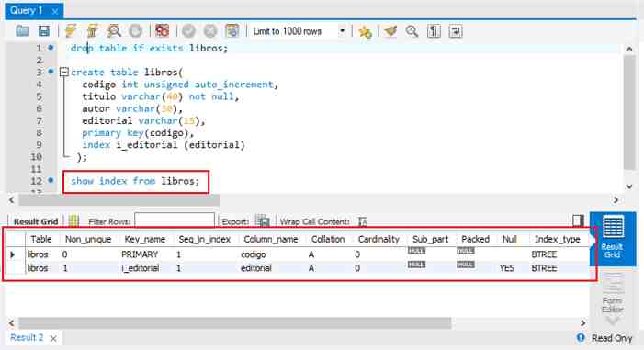The width and height of the screenshot is (644, 350).
Task: Click row selector arrow of first row
Action: tap(12, 254)
